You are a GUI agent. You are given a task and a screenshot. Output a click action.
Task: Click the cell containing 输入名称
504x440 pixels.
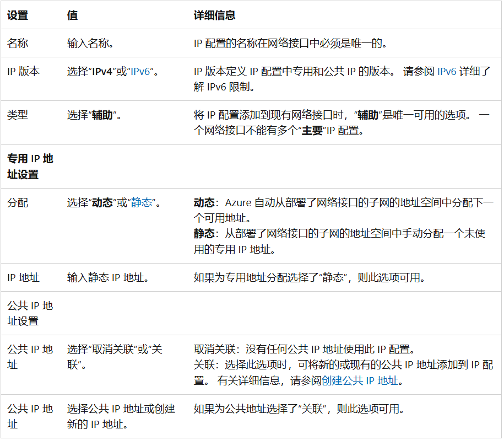87,42
